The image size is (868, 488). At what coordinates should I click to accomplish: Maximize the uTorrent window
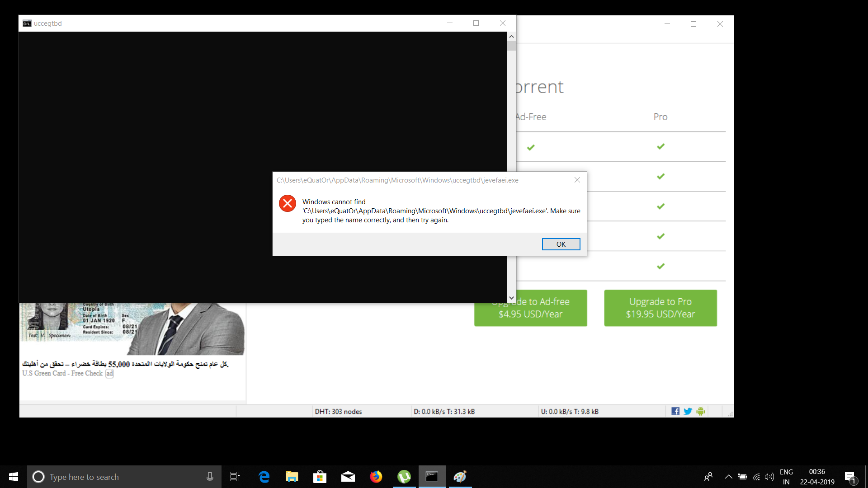pyautogui.click(x=693, y=24)
